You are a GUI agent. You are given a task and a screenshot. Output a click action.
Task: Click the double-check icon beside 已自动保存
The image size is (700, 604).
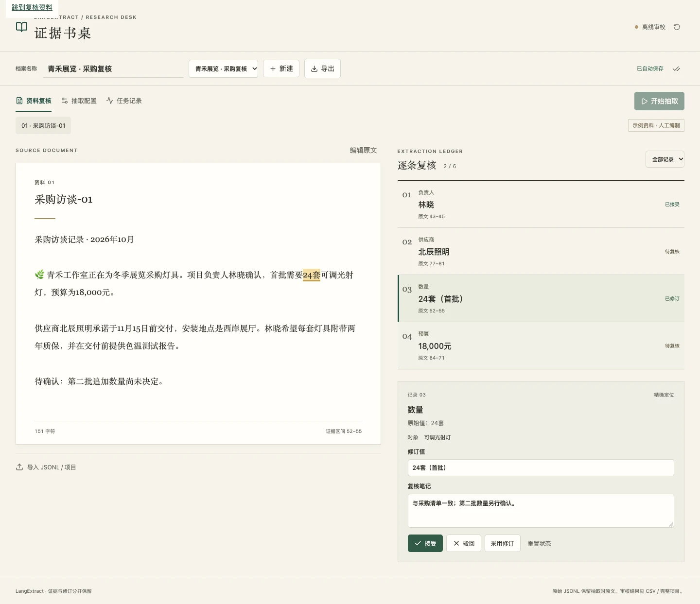pos(676,69)
